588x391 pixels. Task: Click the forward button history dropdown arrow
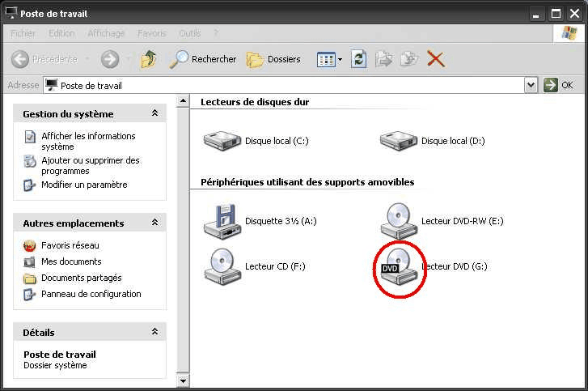point(129,59)
